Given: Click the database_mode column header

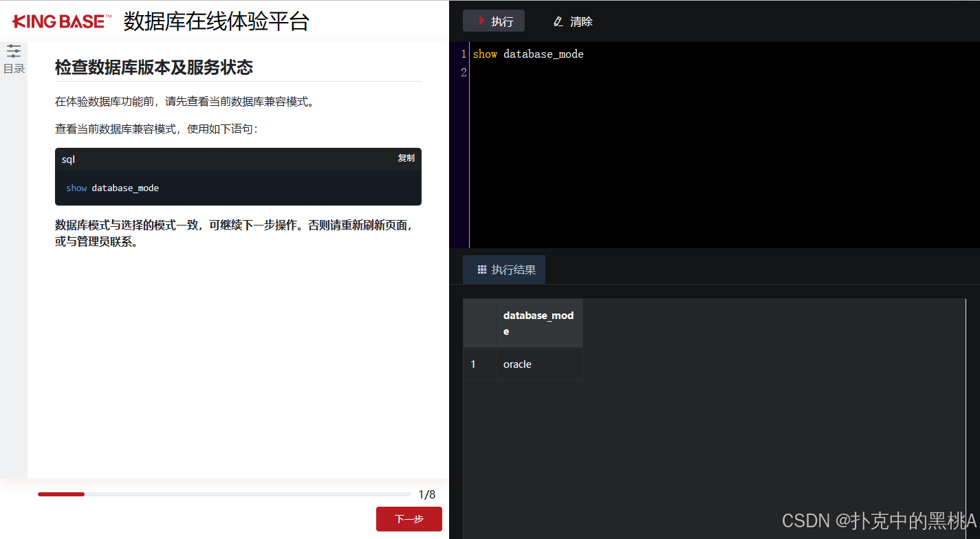Looking at the screenshot, I should coord(539,323).
